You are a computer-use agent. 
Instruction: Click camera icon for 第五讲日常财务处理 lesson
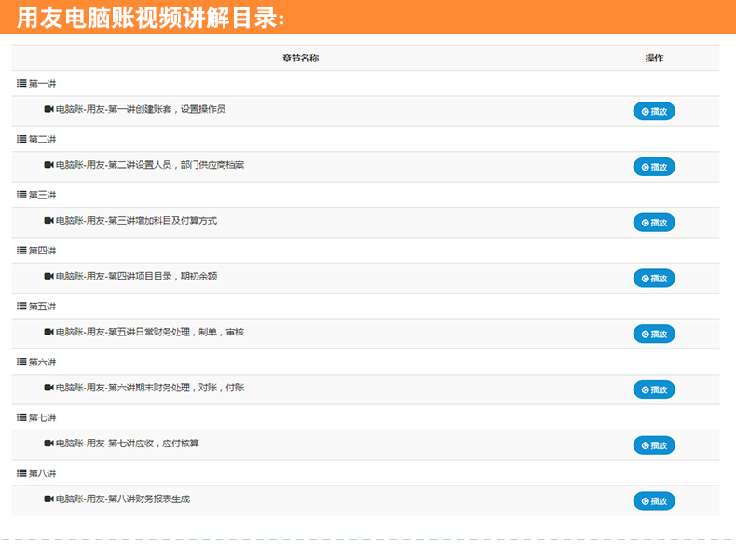click(x=48, y=332)
